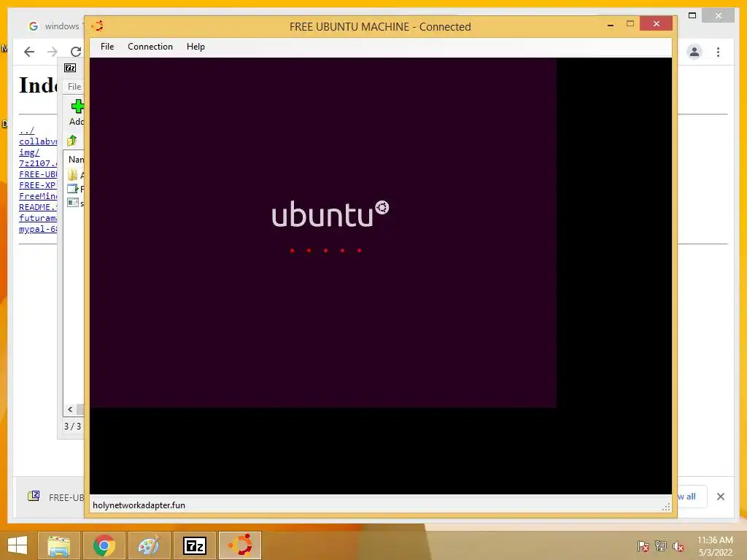
Task: Open the collabv link in the index page
Action: point(38,141)
